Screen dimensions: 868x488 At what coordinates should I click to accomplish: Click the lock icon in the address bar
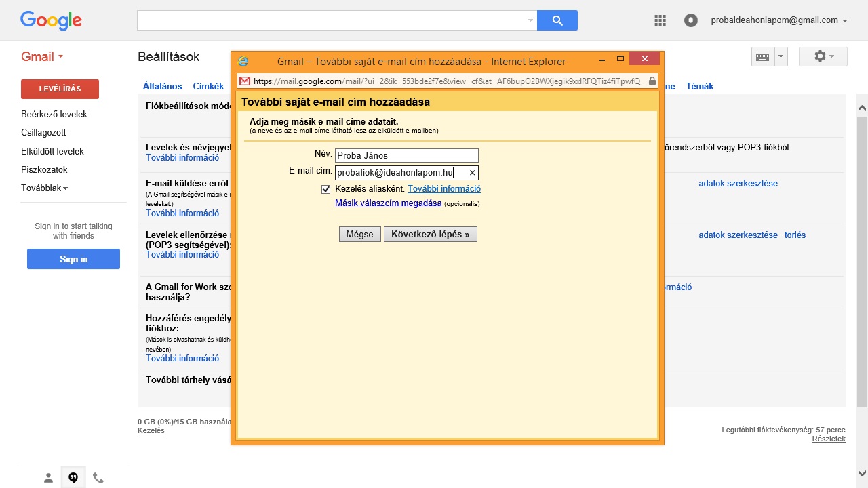[652, 81]
